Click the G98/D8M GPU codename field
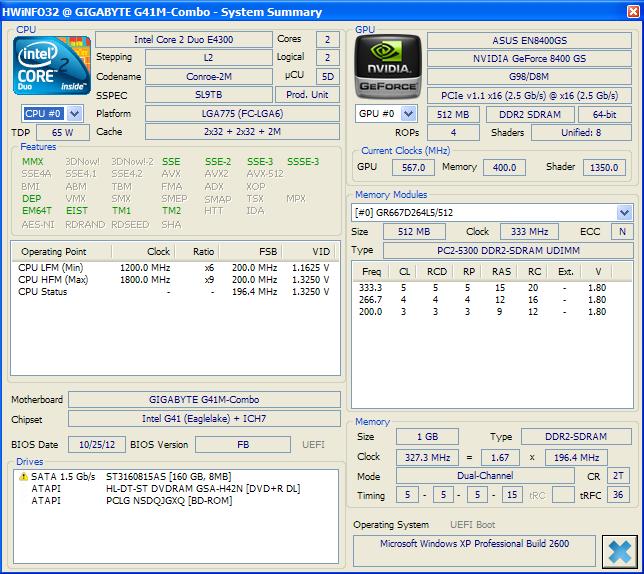Image resolution: width=644 pixels, height=574 pixels. [x=529, y=77]
